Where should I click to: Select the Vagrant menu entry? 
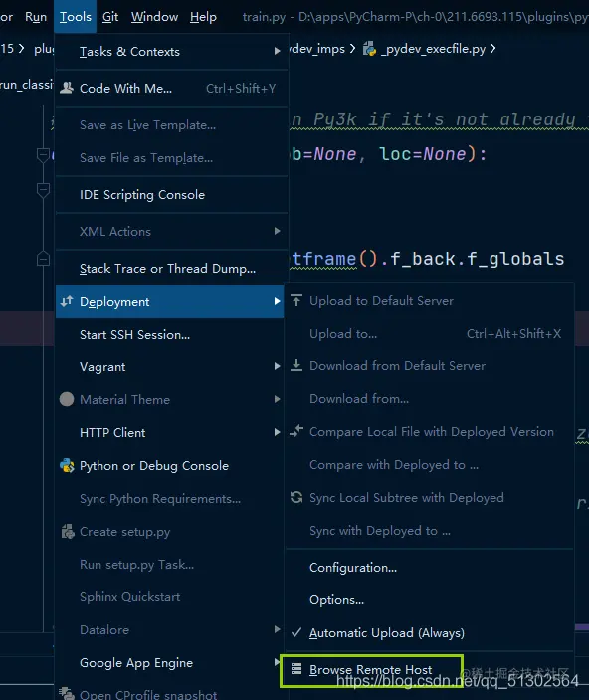coord(169,367)
